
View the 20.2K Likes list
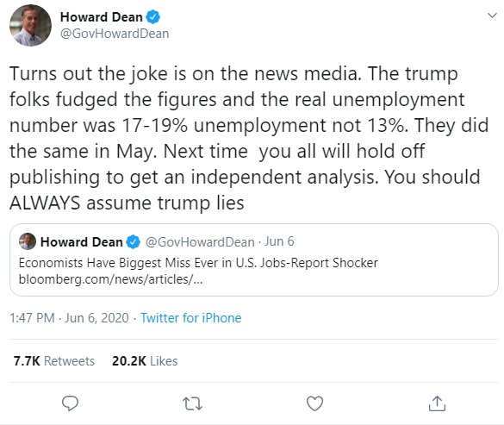(145, 361)
